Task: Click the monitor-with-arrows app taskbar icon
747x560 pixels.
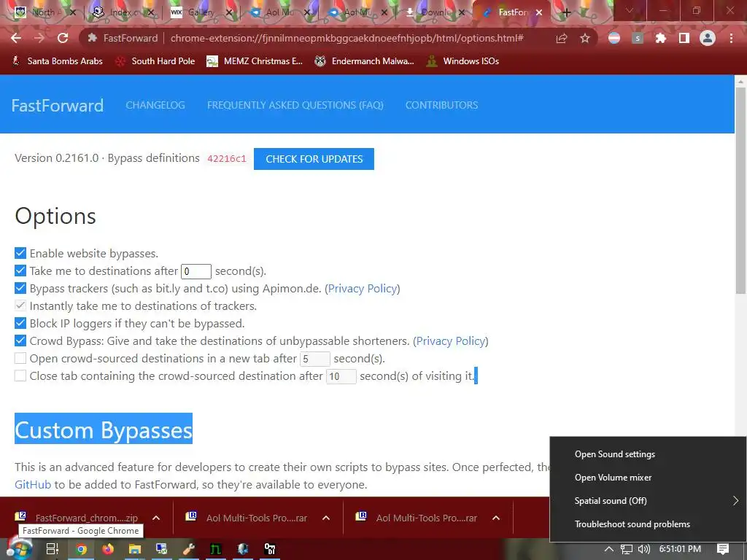Action: [x=161, y=549]
